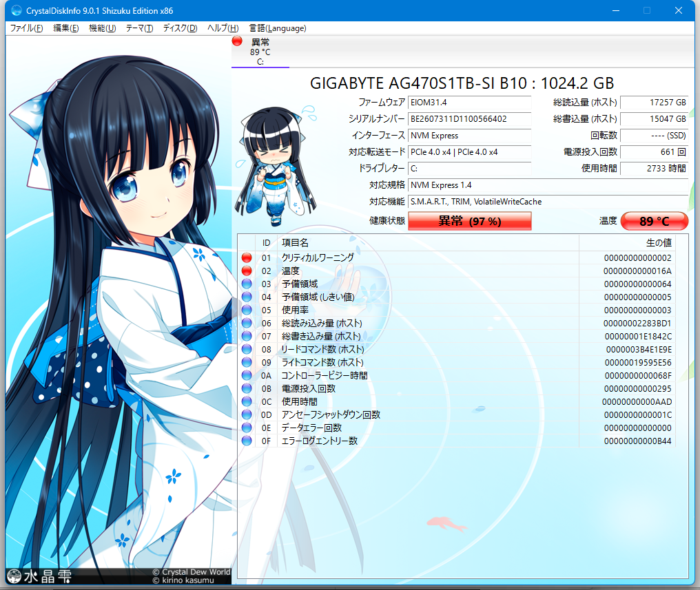Screen dimensions: 700x590
Task: Open the 言語(Language) menu
Action: click(277, 28)
